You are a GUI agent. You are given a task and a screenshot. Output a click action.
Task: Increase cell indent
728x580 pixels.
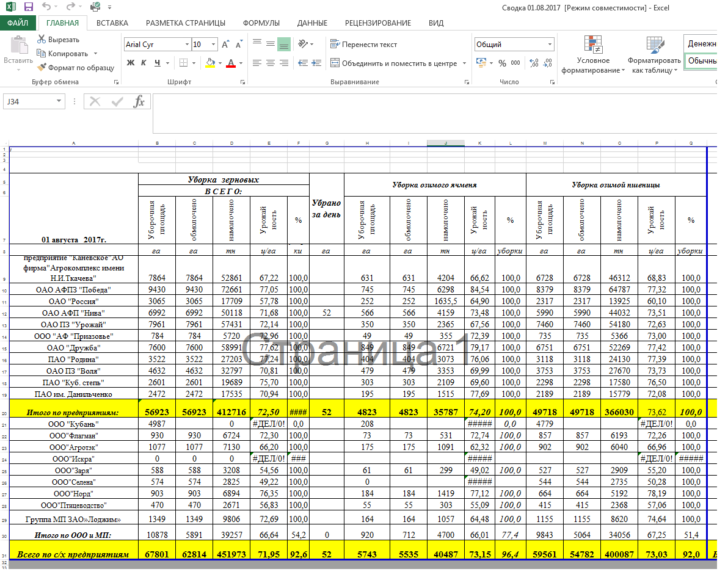pos(316,63)
